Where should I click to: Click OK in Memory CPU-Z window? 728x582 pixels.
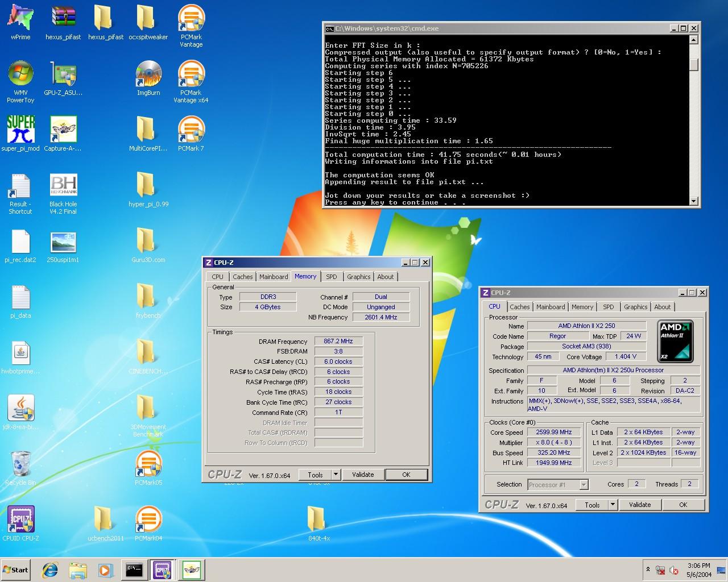coord(406,475)
